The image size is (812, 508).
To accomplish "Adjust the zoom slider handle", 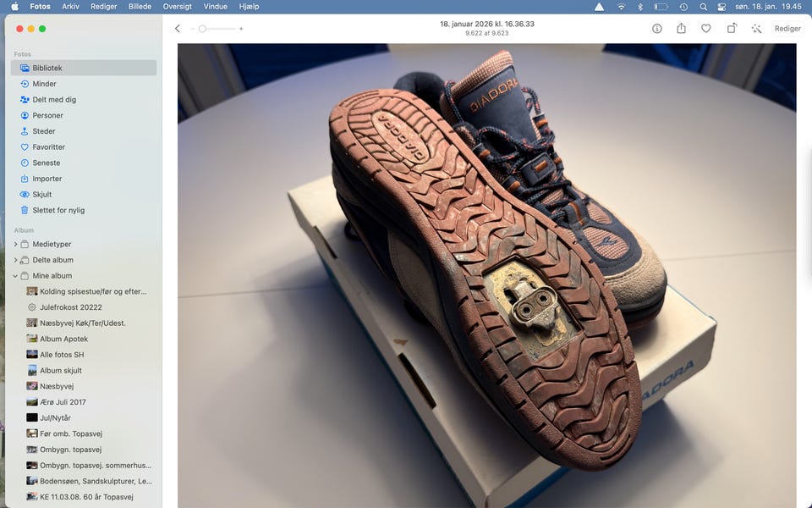I will (202, 29).
